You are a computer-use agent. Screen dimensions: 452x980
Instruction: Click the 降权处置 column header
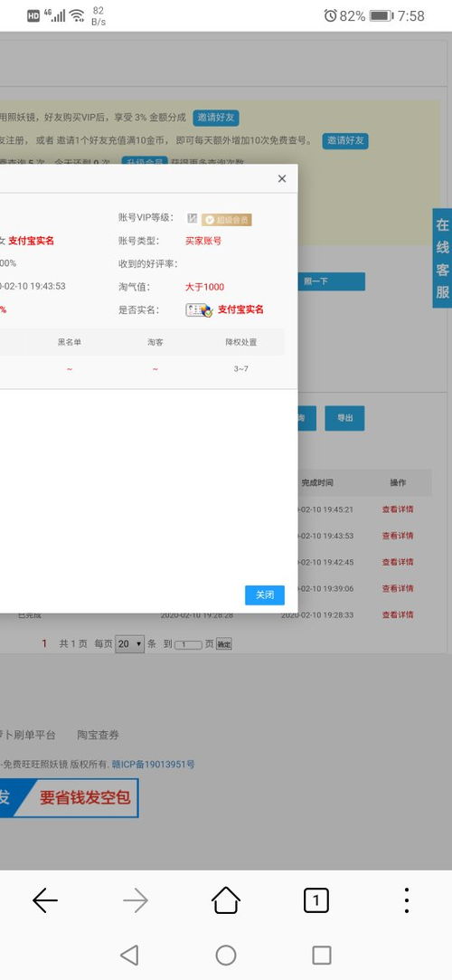pyautogui.click(x=241, y=342)
